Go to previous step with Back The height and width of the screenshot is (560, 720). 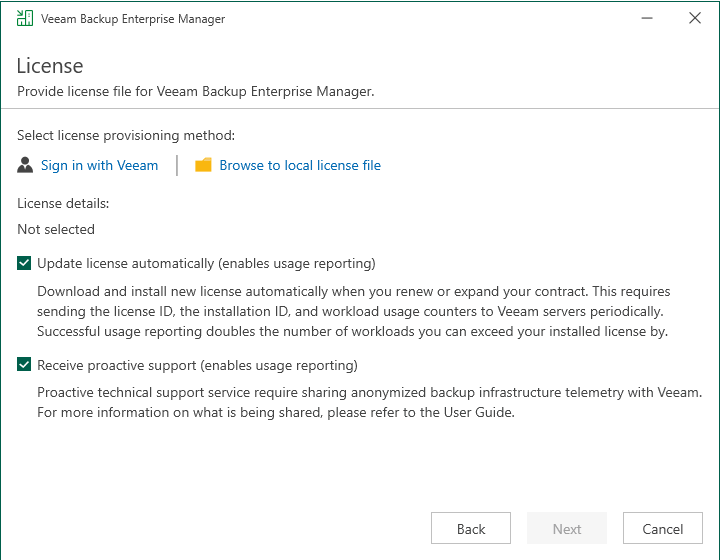(471, 529)
